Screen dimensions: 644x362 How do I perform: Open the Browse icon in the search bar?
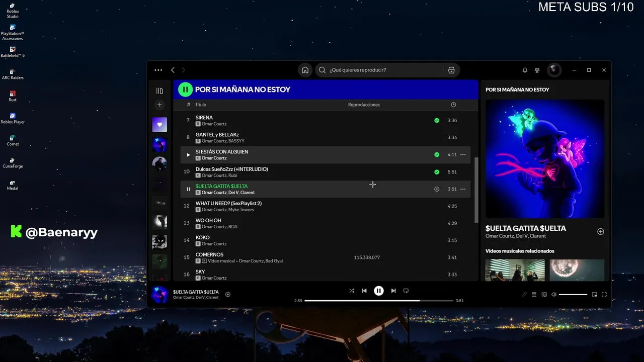click(451, 70)
